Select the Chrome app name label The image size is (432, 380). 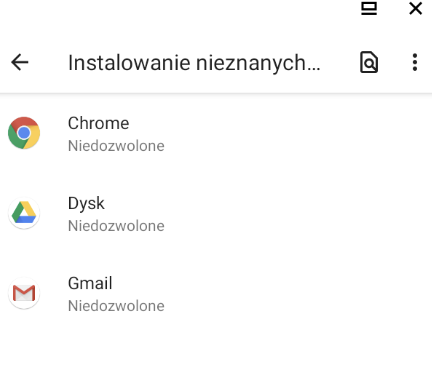pos(98,123)
